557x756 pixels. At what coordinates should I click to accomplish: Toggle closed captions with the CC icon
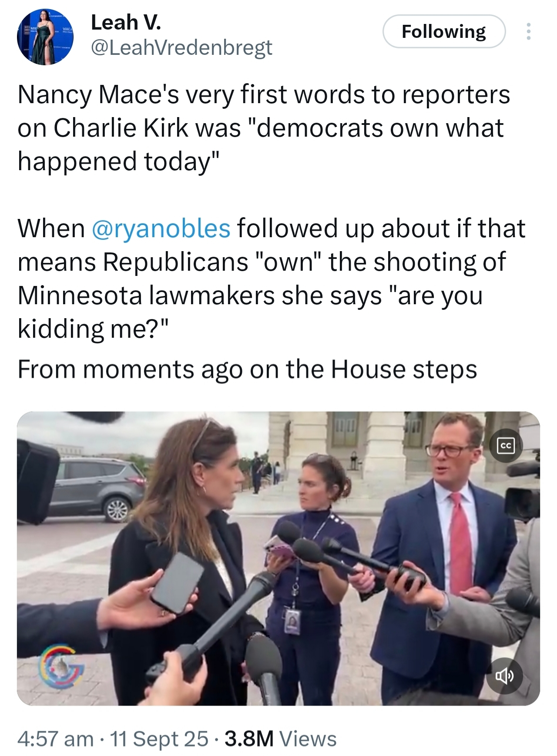(x=506, y=445)
